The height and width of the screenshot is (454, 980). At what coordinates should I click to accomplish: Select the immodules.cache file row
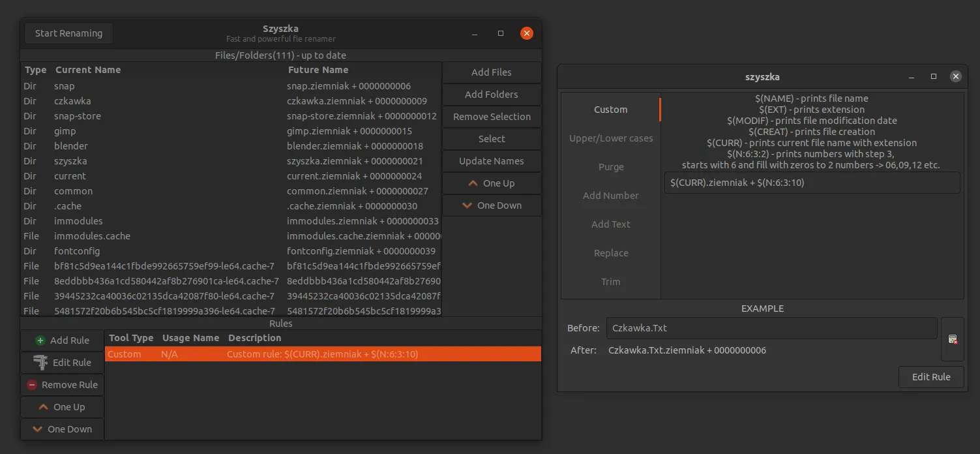coord(231,236)
